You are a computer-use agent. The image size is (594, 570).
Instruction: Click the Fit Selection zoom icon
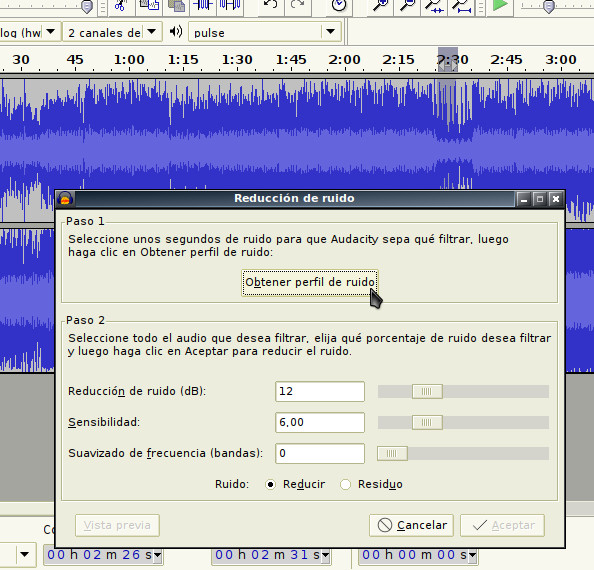coord(434,5)
